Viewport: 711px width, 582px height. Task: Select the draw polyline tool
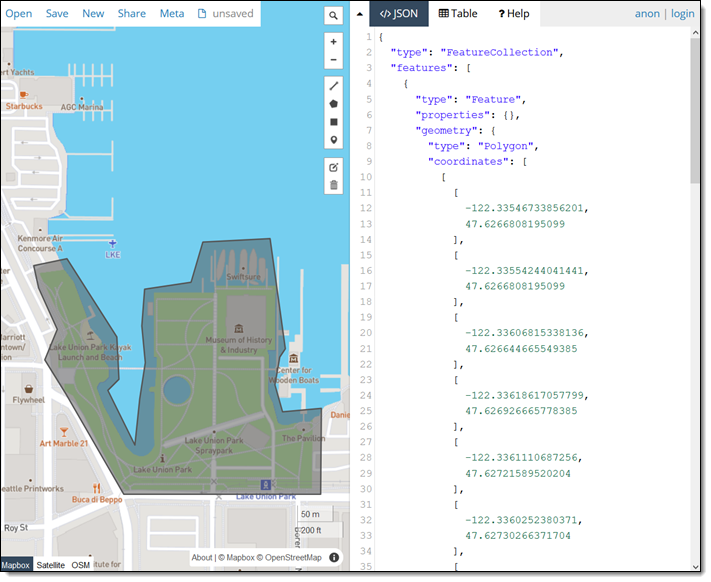click(334, 86)
